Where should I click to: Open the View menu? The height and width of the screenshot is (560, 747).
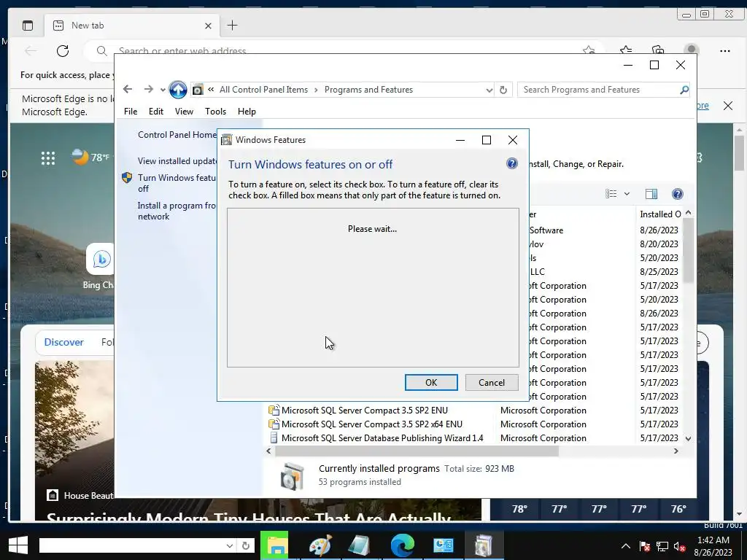[184, 112]
